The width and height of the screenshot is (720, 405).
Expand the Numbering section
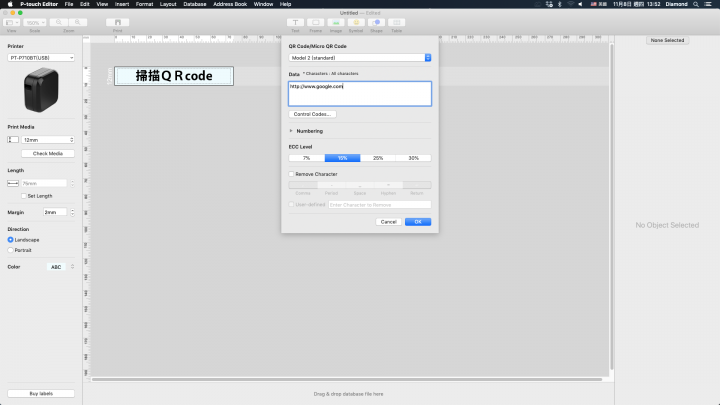[291, 131]
